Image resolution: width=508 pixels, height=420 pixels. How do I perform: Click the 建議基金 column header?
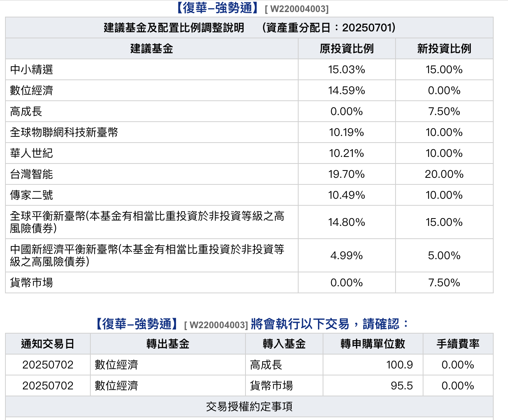coord(152,49)
